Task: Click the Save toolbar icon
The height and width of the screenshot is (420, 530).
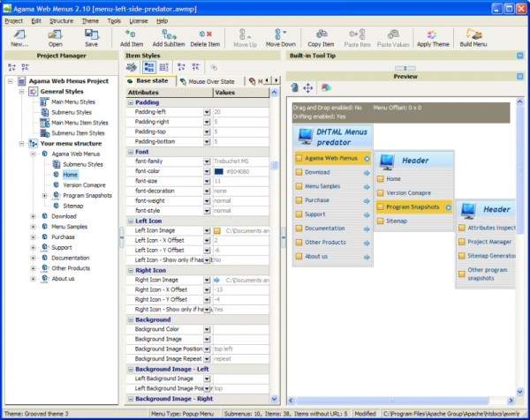Action: [92, 35]
